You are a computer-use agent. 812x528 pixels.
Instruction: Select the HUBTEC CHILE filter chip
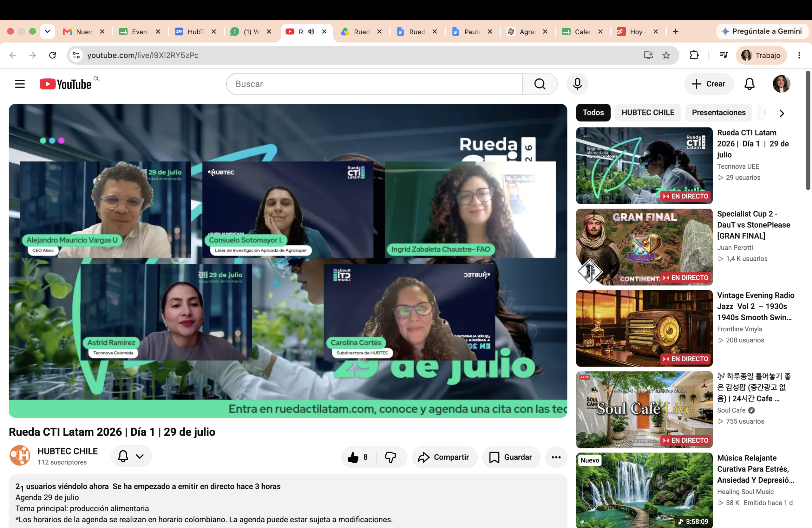(648, 113)
